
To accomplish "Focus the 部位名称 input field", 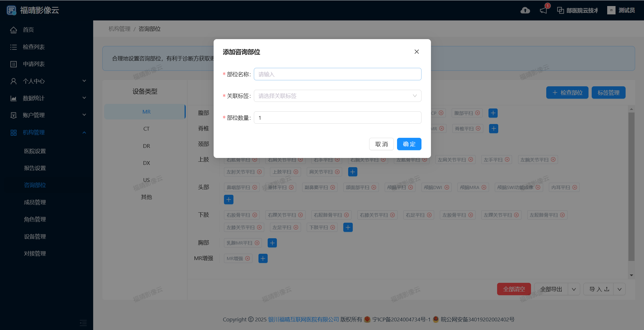I will (x=337, y=74).
